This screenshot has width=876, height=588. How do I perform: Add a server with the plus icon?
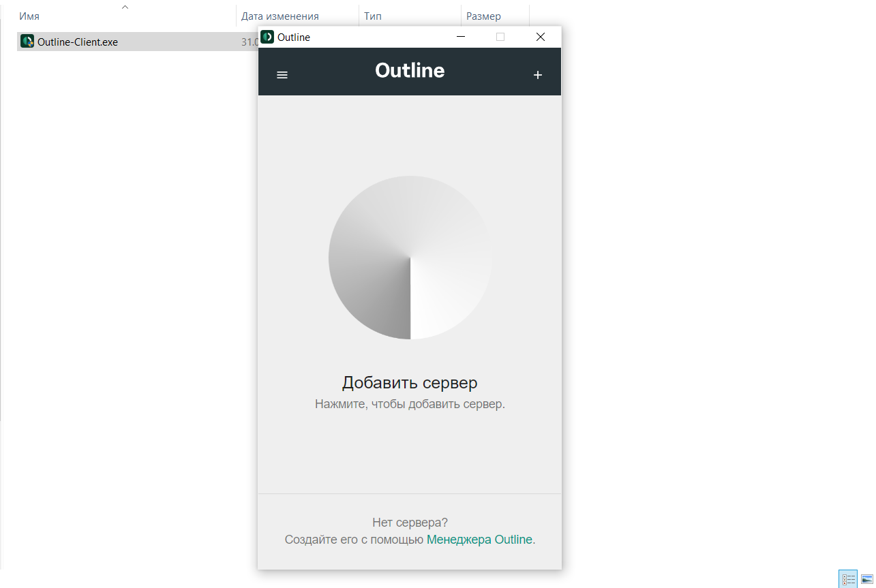pos(537,75)
